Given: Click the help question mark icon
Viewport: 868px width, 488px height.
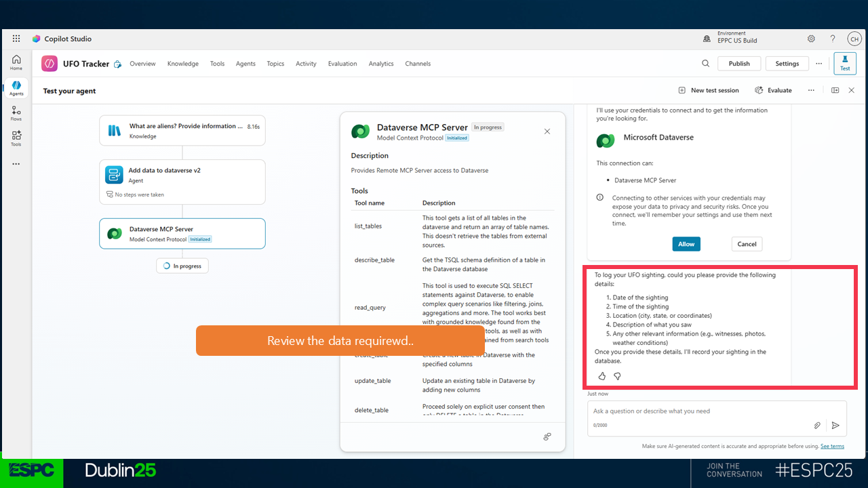Looking at the screenshot, I should tap(833, 39).
